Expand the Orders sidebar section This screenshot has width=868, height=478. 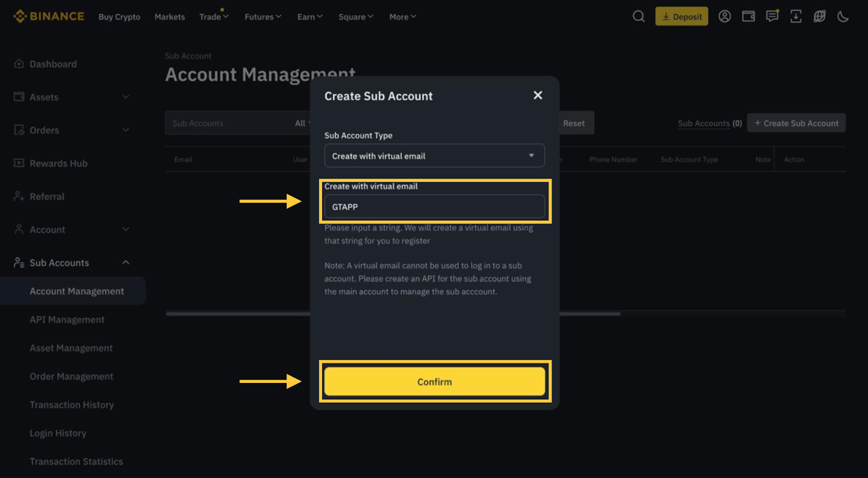coord(125,130)
